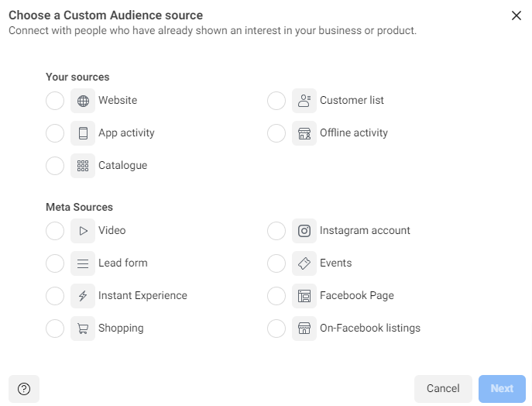Select the Offline activity radio button

point(276,133)
